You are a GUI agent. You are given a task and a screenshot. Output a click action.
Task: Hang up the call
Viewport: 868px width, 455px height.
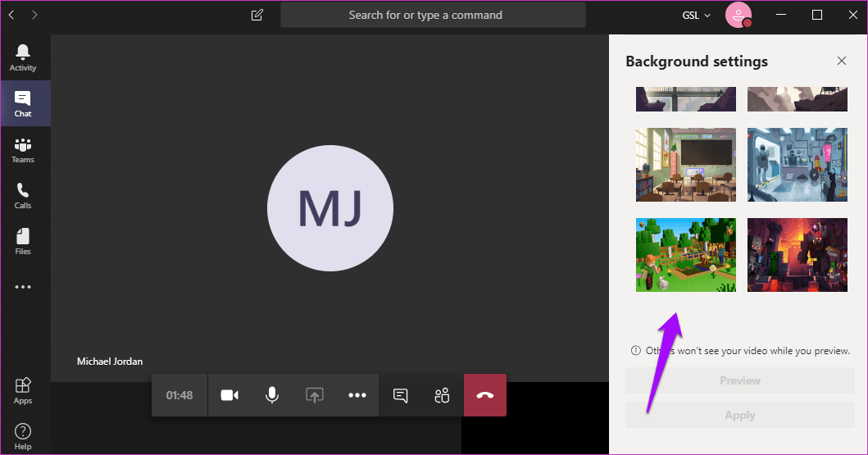(485, 395)
